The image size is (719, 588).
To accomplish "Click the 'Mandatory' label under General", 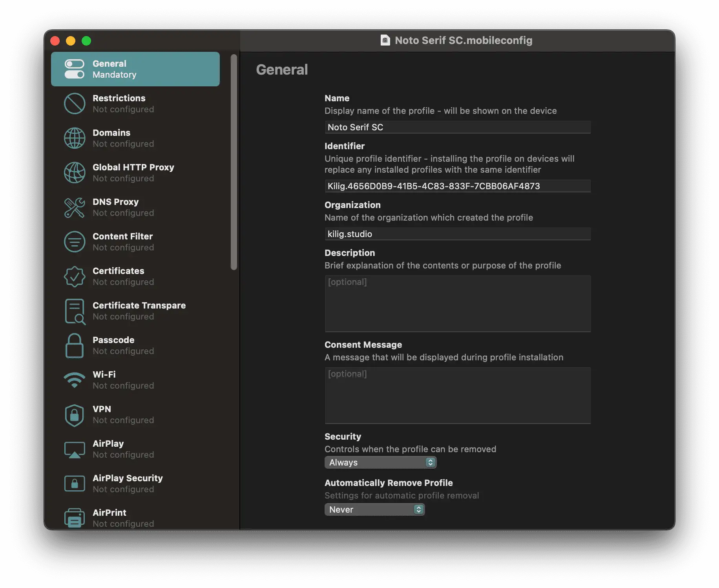I will click(114, 75).
